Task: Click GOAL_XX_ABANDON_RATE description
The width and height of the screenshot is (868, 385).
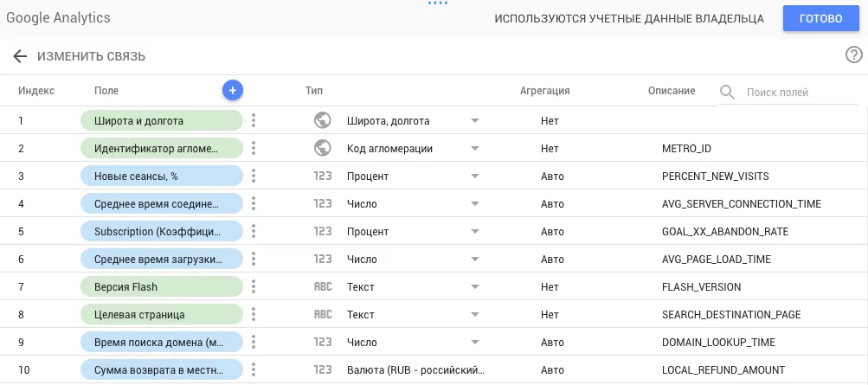Action: click(x=725, y=232)
